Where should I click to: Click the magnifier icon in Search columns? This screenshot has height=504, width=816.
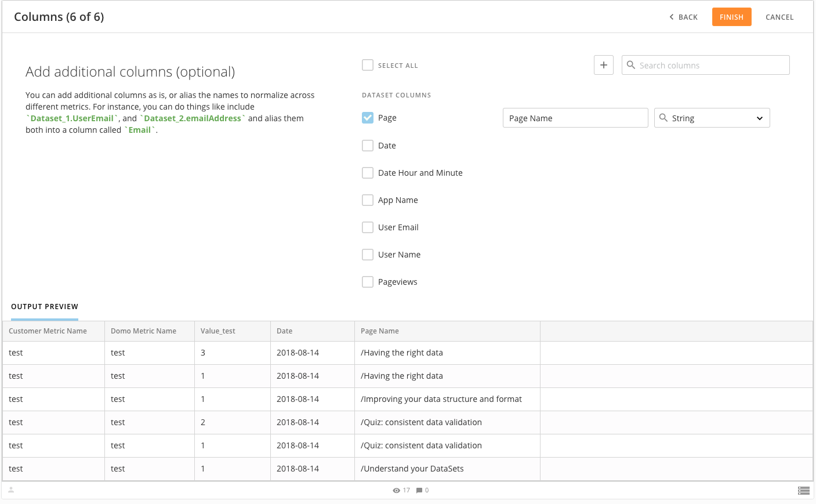point(631,65)
